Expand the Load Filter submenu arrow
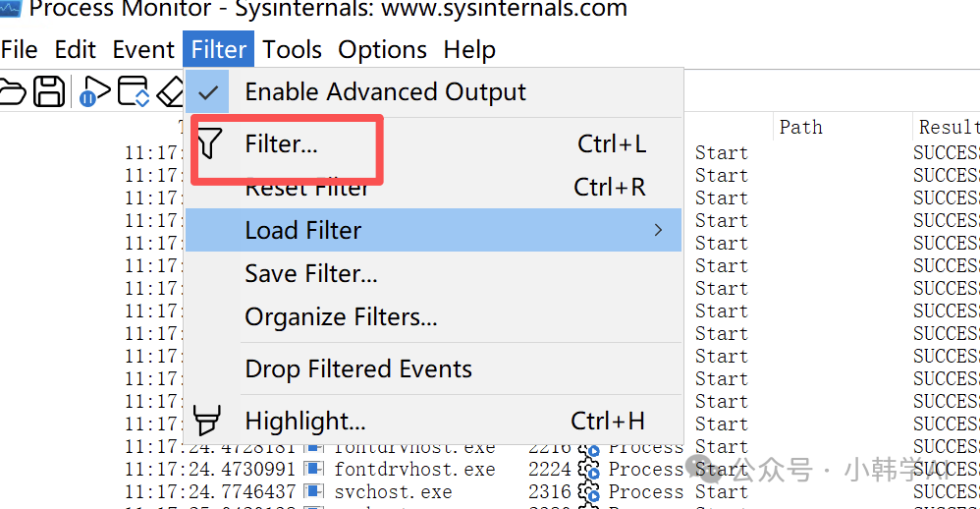This screenshot has width=980, height=509. [x=658, y=230]
